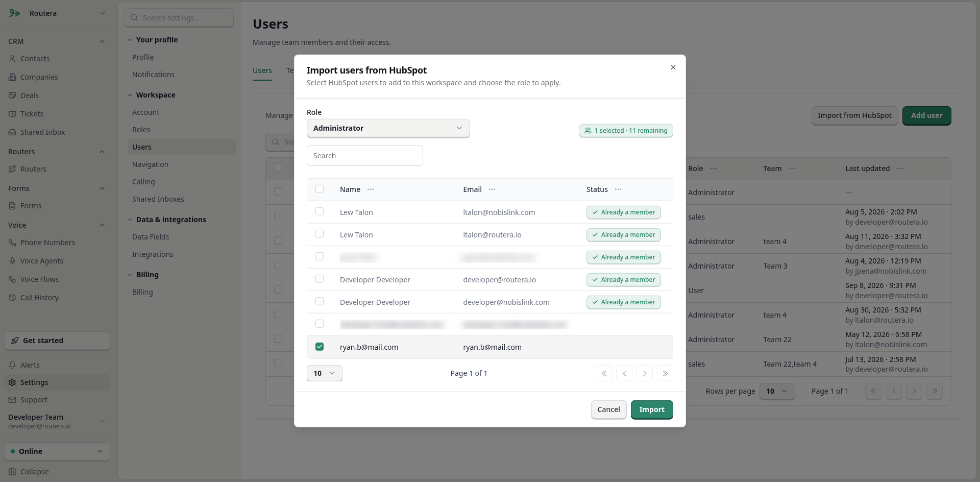Toggle select-all checkbox in HubSpot user table

point(320,189)
